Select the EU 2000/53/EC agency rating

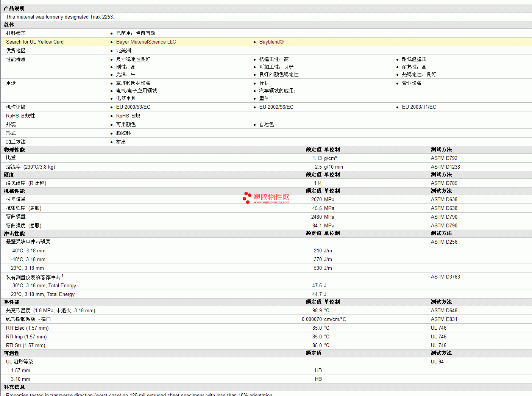133,107
